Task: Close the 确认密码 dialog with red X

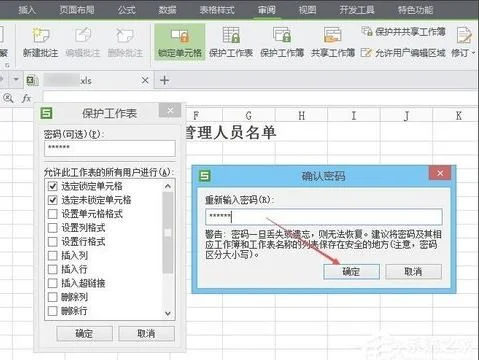Action: [440, 173]
